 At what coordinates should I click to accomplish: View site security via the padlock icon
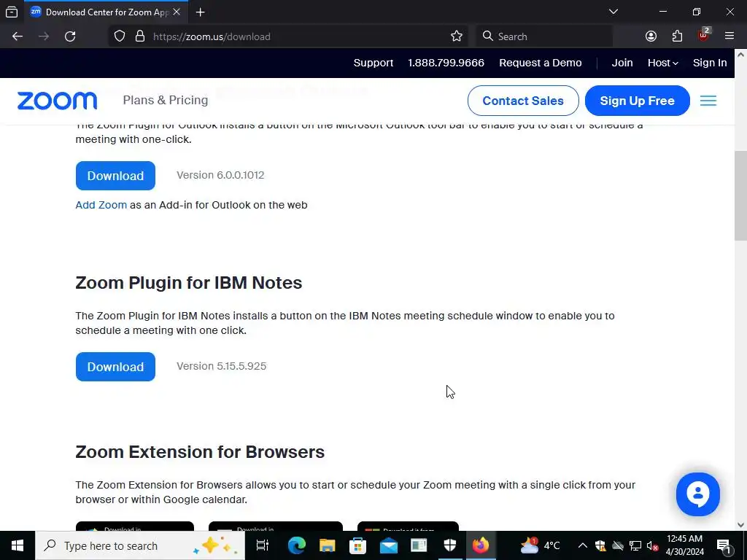click(140, 36)
